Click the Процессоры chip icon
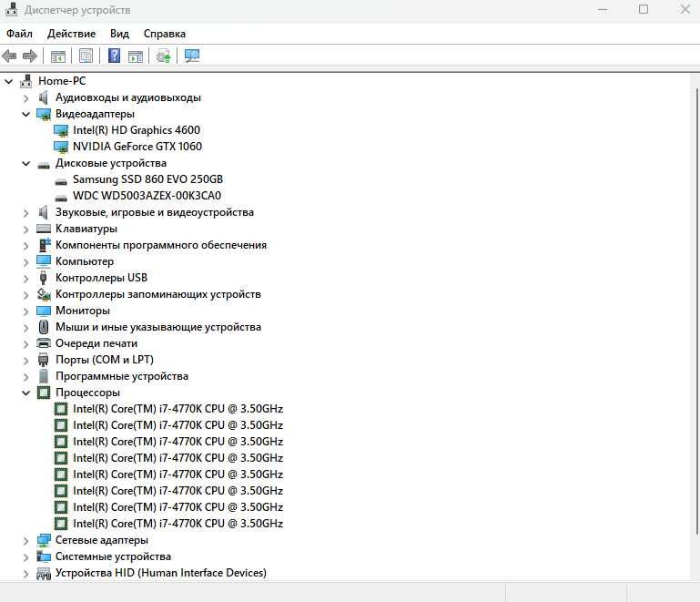Screen dimensions: 700x602 coord(44,393)
